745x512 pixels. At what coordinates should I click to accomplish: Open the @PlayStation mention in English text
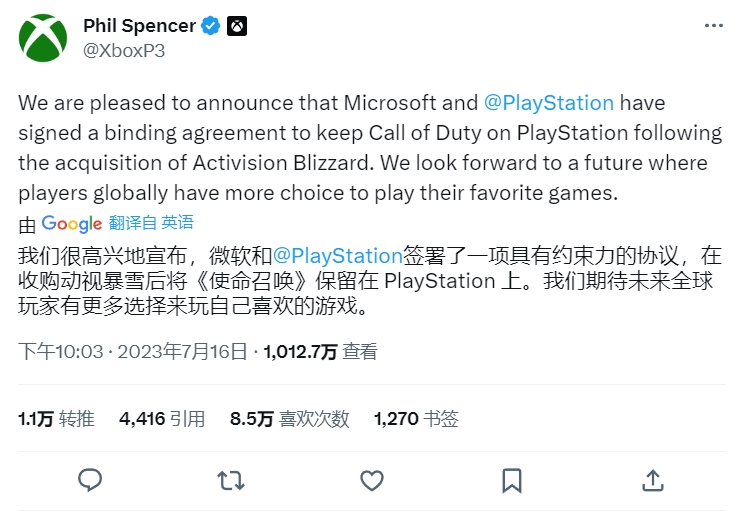point(549,103)
